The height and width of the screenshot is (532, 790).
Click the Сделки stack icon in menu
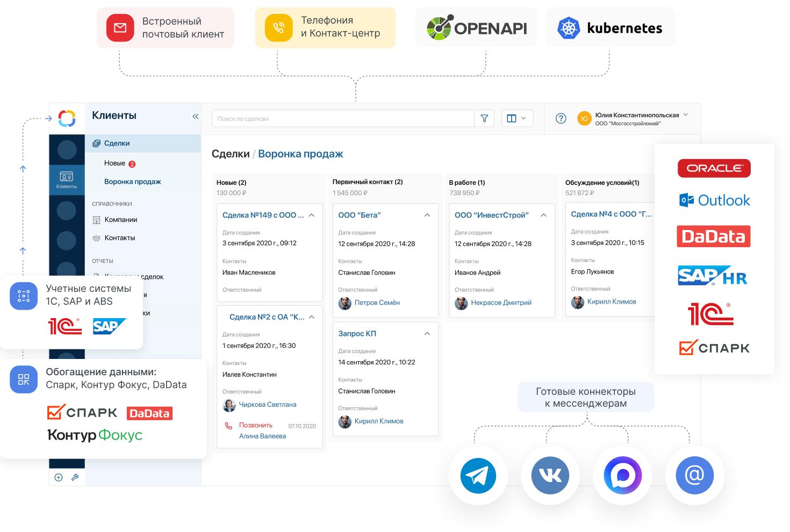(x=96, y=143)
